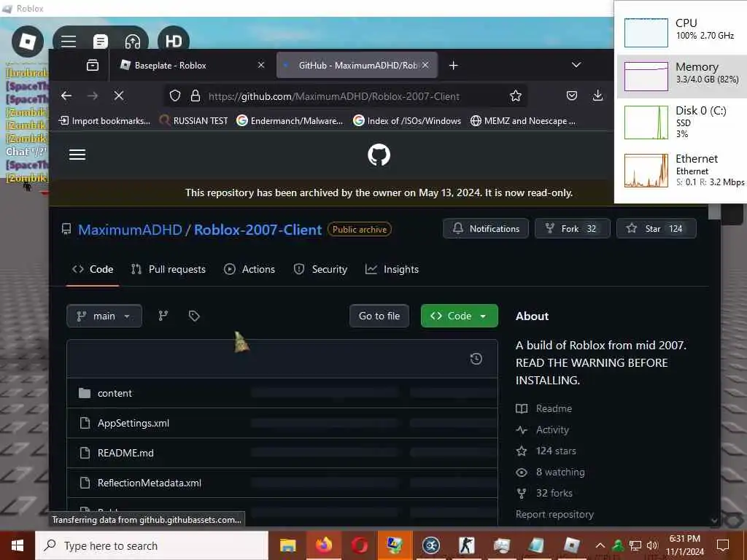Save page to Pocket icon
Viewport: 747px width, 560px height.
click(x=572, y=96)
